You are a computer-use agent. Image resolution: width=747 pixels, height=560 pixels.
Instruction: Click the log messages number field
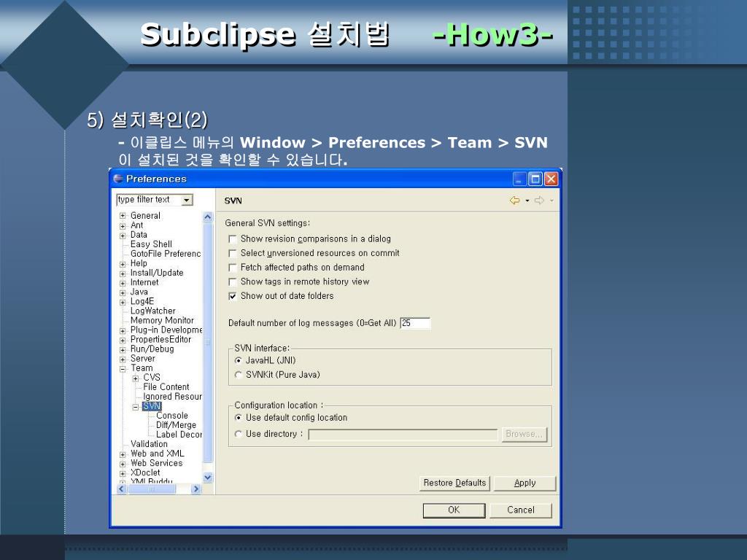(x=415, y=323)
